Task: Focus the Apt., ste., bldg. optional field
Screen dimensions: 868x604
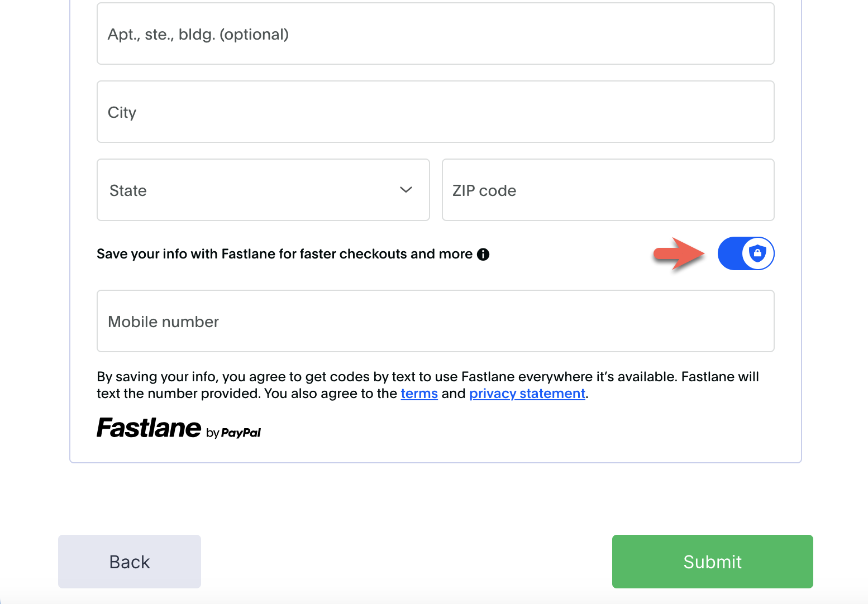Action: point(435,34)
